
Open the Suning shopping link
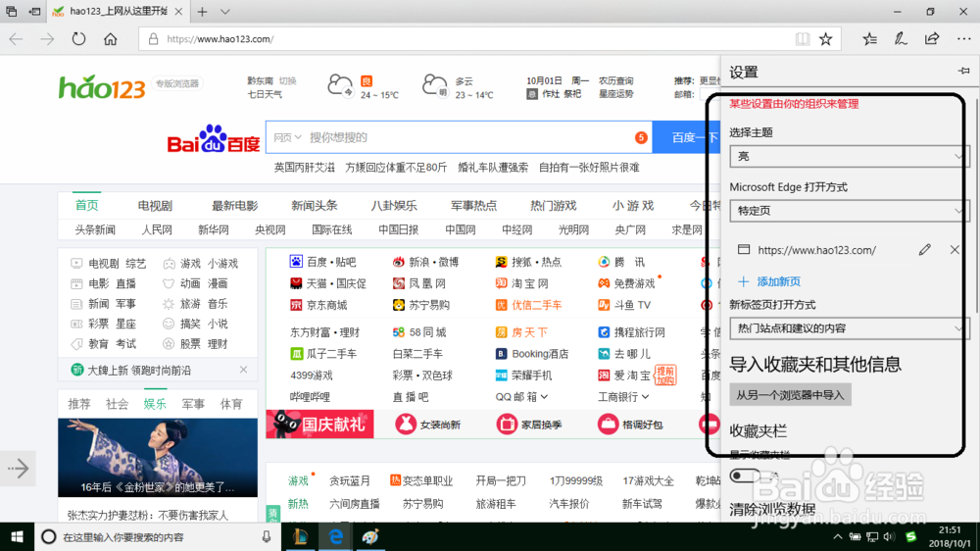[420, 305]
